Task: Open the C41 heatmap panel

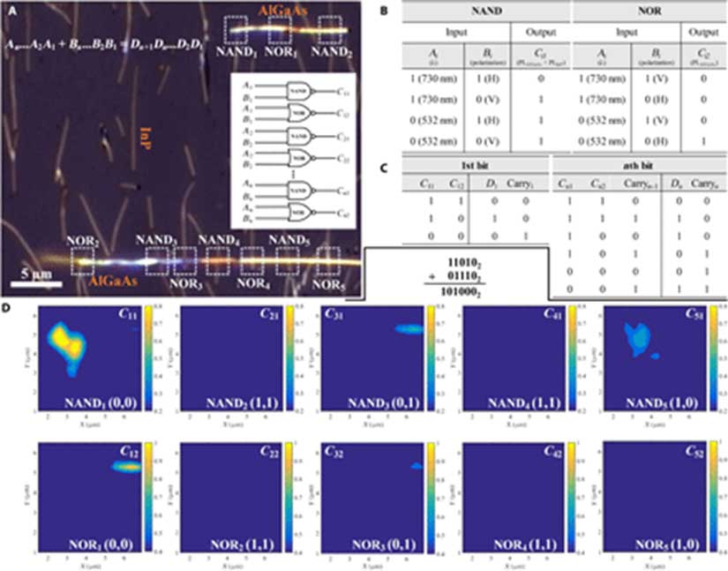Action: 514,358
